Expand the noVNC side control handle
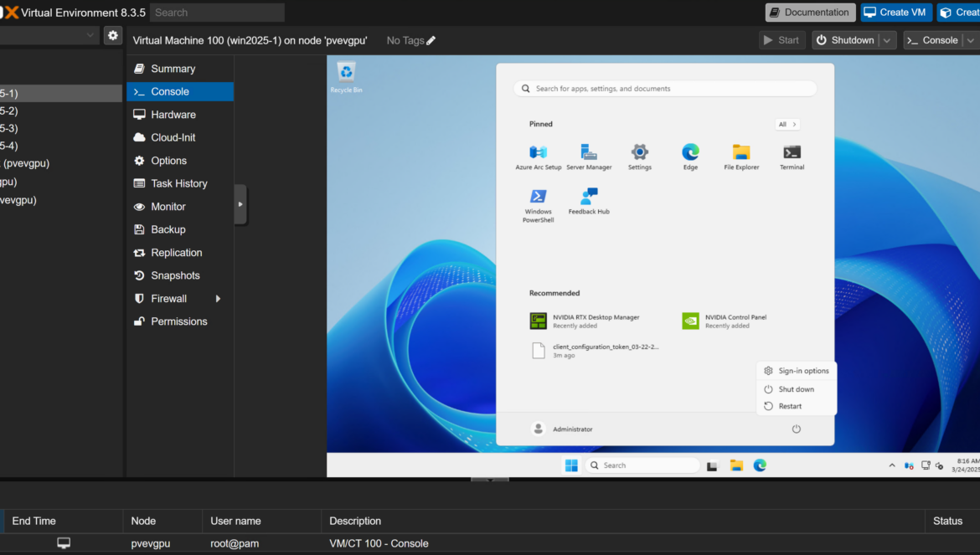Screen dimensions: 980x555 pos(240,204)
